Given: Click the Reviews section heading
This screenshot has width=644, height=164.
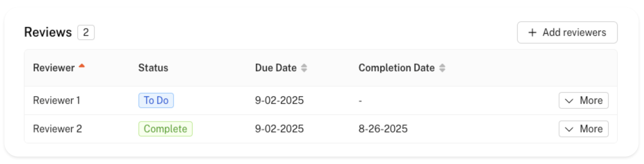Looking at the screenshot, I should click(48, 32).
